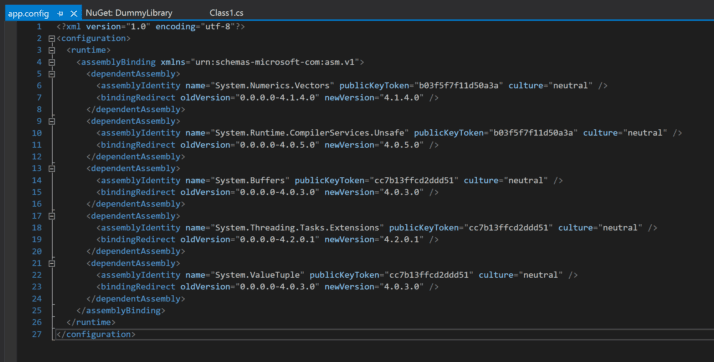Image resolution: width=714 pixels, height=362 pixels.
Task: Click line number 22 in the gutter
Action: pyautogui.click(x=37, y=275)
